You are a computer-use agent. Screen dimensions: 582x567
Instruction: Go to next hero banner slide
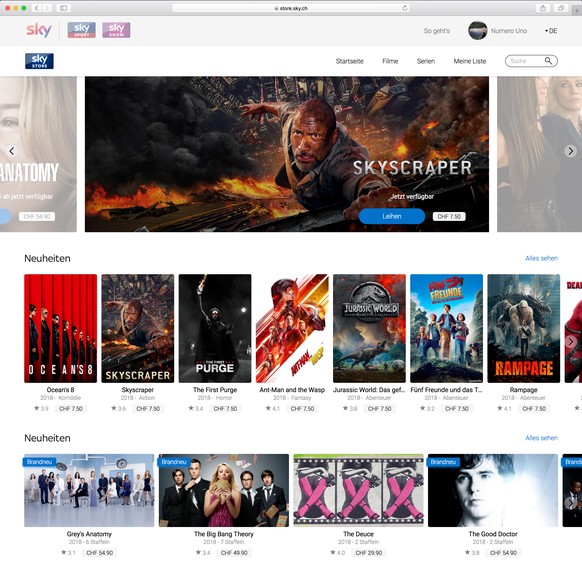pos(570,151)
